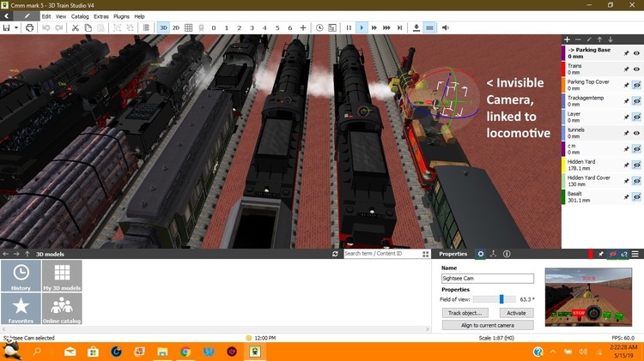Screen dimensions: 644x361
Task: Pause the simulation
Action: coord(349,28)
